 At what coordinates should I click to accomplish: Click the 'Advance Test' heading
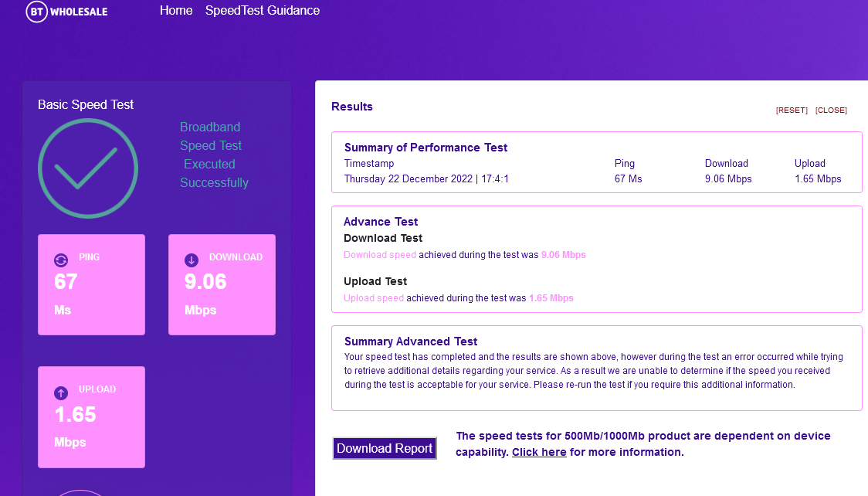click(x=381, y=222)
